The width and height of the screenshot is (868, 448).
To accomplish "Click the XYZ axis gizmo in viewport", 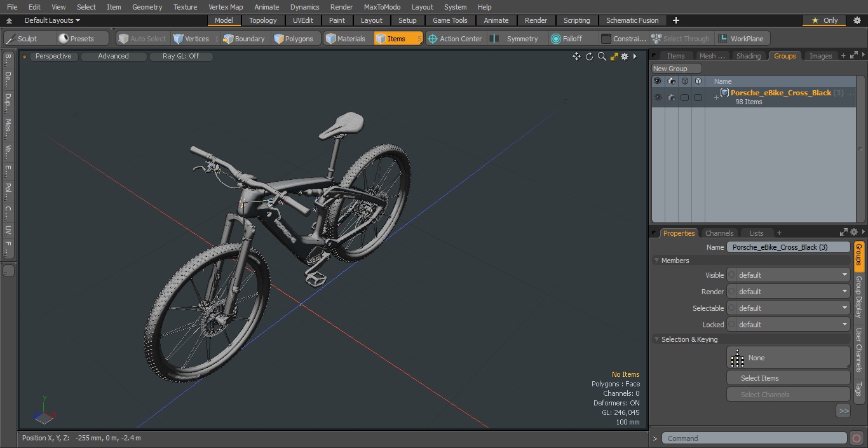I will 43,411.
